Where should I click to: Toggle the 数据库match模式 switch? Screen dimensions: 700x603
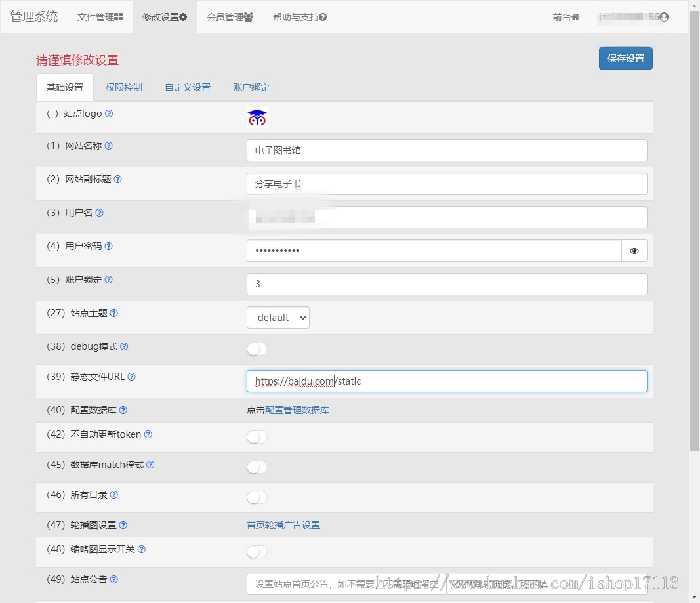pyautogui.click(x=257, y=467)
